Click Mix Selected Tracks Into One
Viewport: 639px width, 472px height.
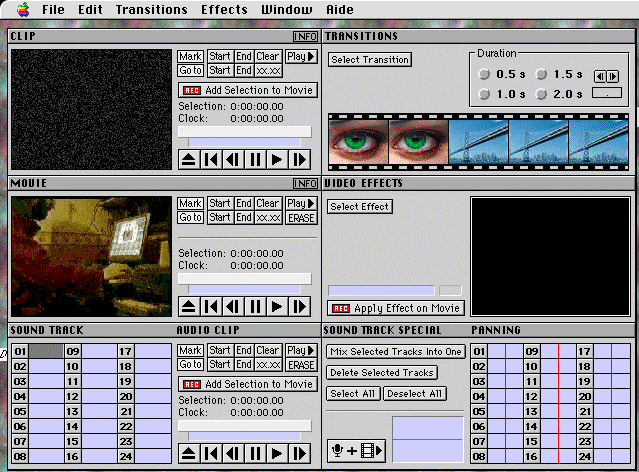coord(395,352)
